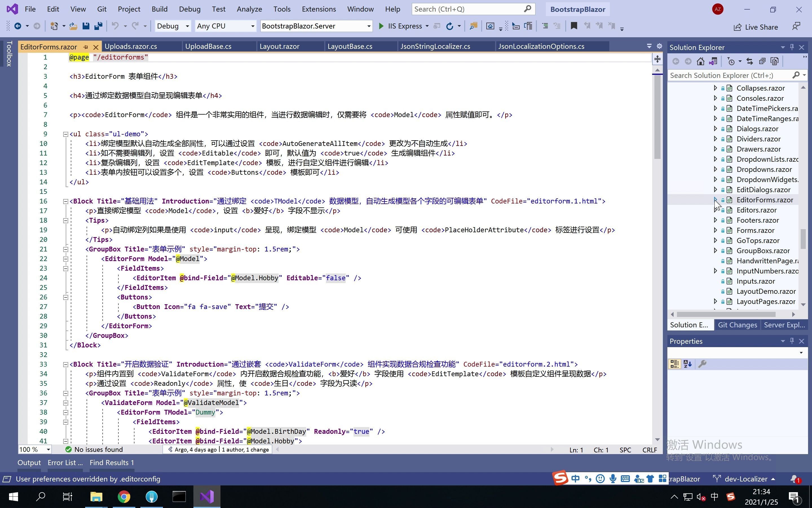The image size is (812, 508).
Task: Click the Categorized icon in Properties panel
Action: (674, 364)
